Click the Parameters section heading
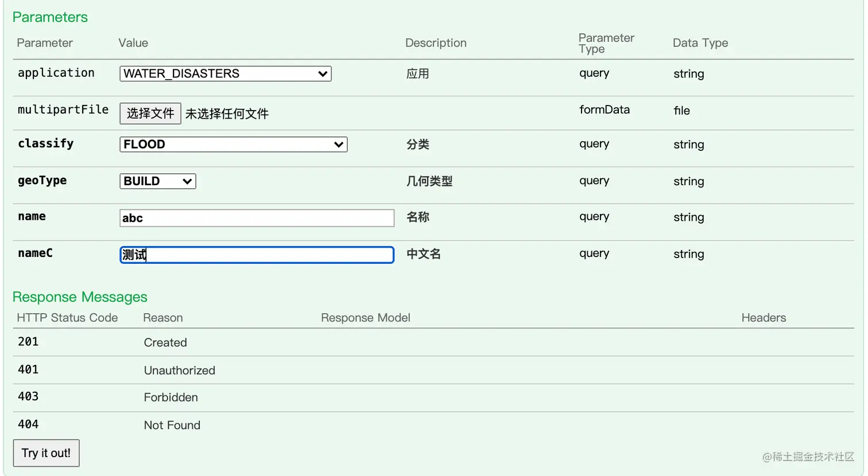Image resolution: width=868 pixels, height=476 pixels. 50,17
